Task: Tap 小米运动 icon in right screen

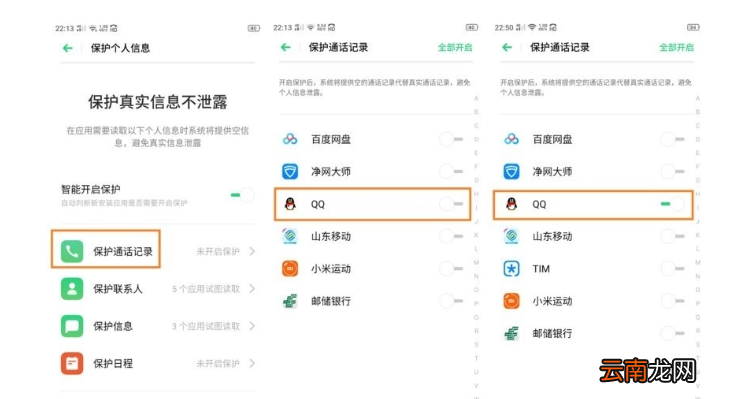Action: pos(511,301)
